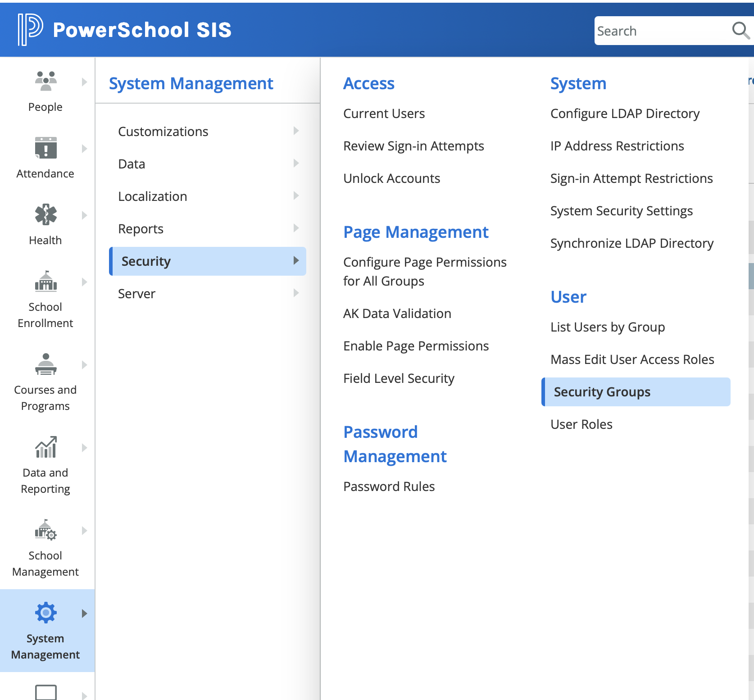Expand the Reports submenu arrow
This screenshot has width=754, height=700.
(296, 228)
